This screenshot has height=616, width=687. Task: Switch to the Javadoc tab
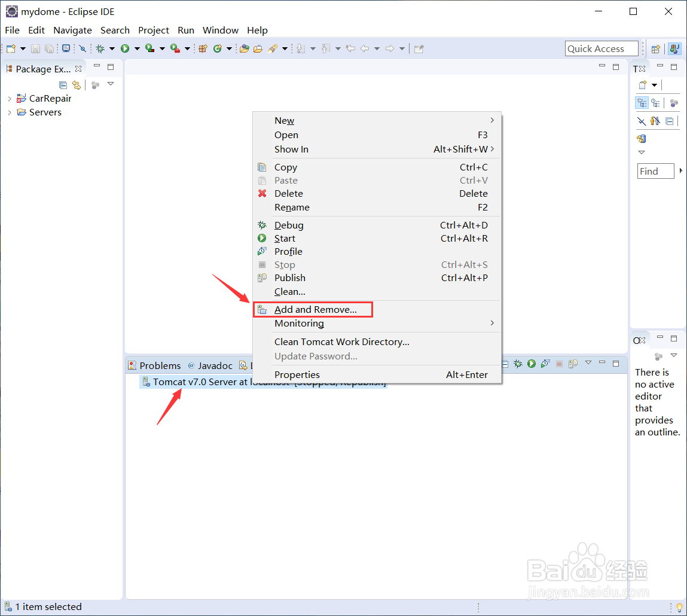(x=210, y=365)
